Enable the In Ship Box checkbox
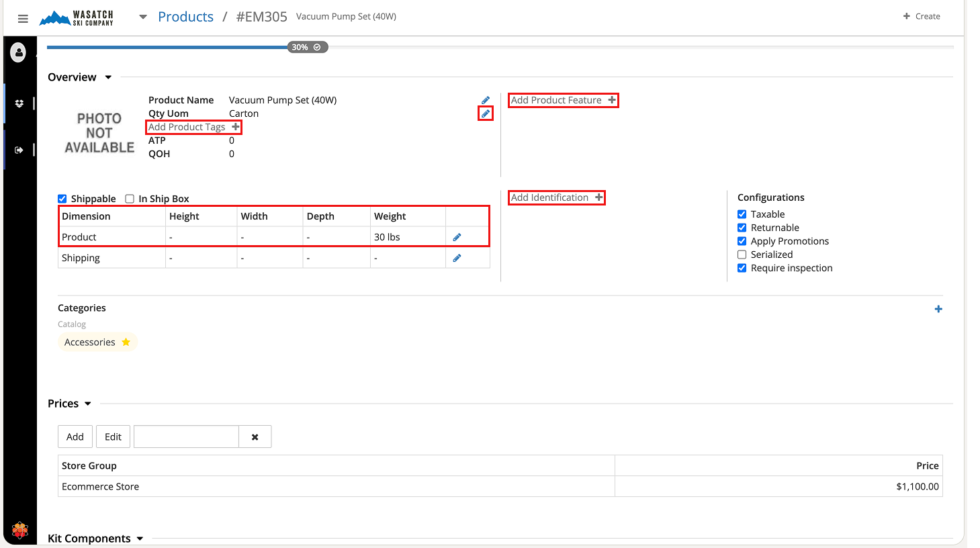The width and height of the screenshot is (980, 548). pos(130,199)
